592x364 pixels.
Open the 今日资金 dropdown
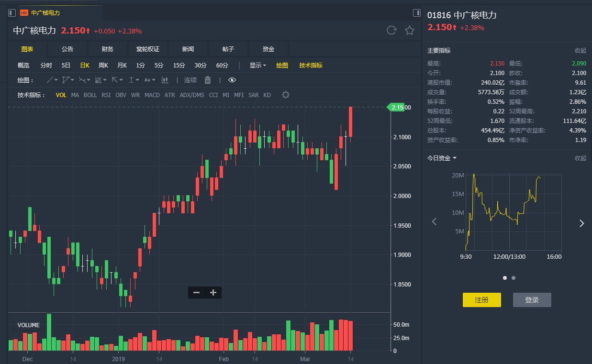click(441, 158)
